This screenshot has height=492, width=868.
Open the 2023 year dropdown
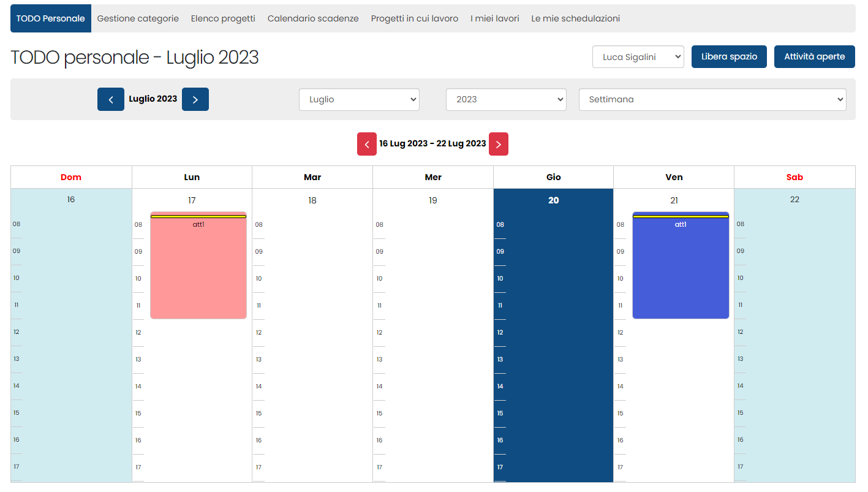point(506,99)
